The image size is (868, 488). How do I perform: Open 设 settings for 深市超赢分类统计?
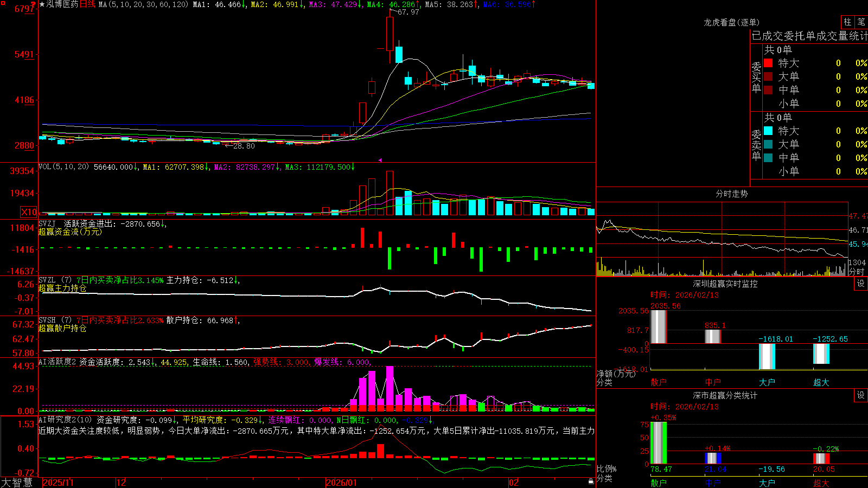pos(861,395)
